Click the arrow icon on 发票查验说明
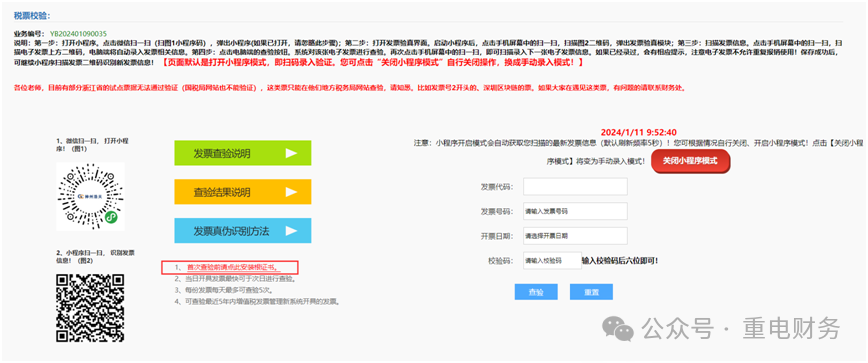The width and height of the screenshot is (868, 363). pos(292,153)
